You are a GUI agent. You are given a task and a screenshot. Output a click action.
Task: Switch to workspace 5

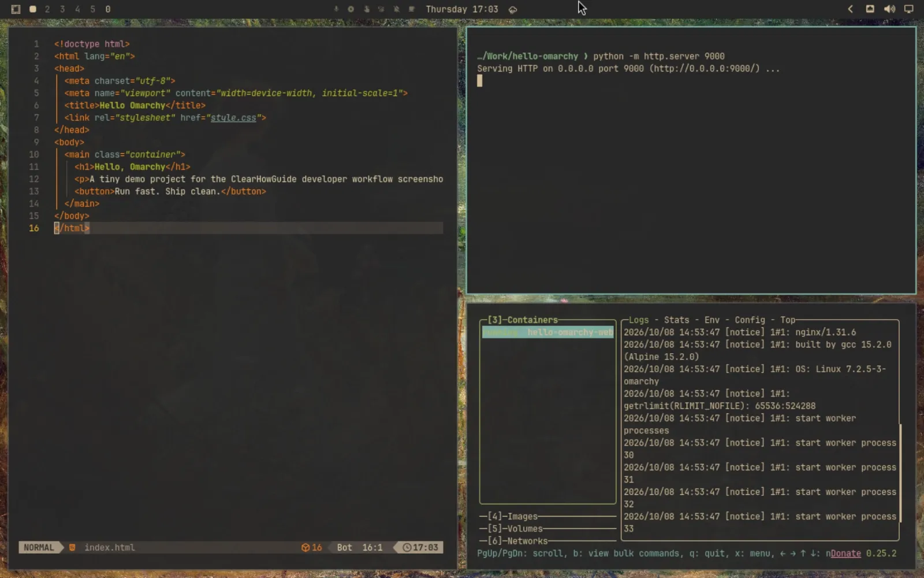pyautogui.click(x=92, y=9)
